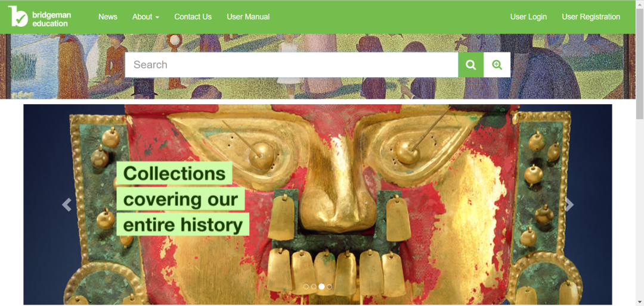The image size is (644, 306).
Task: Click the scrollbar up arrow
Action: tap(640, 4)
